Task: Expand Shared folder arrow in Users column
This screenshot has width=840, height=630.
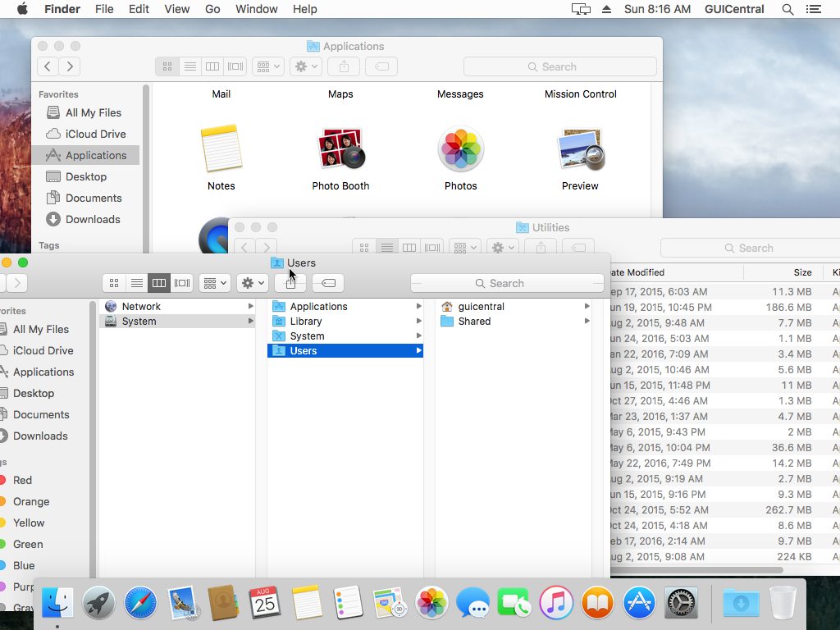Action: point(587,321)
